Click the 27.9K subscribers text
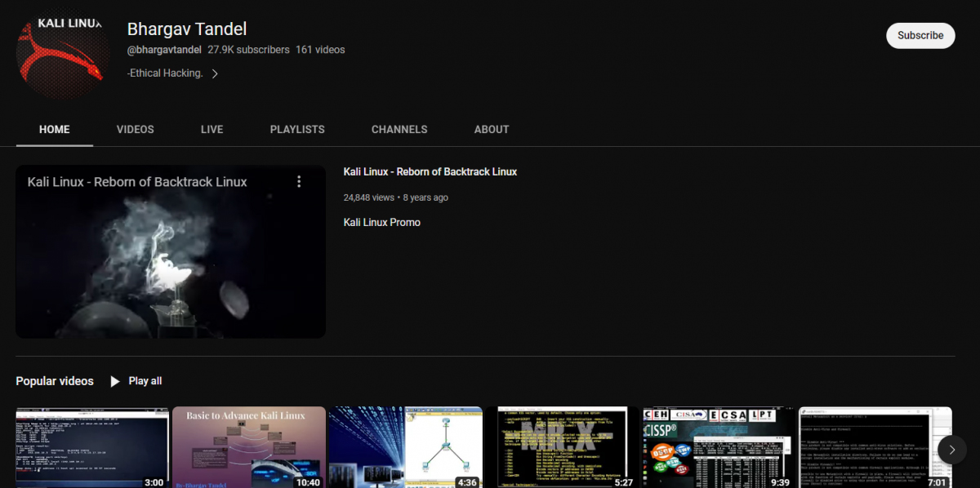Viewport: 980px width, 488px height. [248, 50]
